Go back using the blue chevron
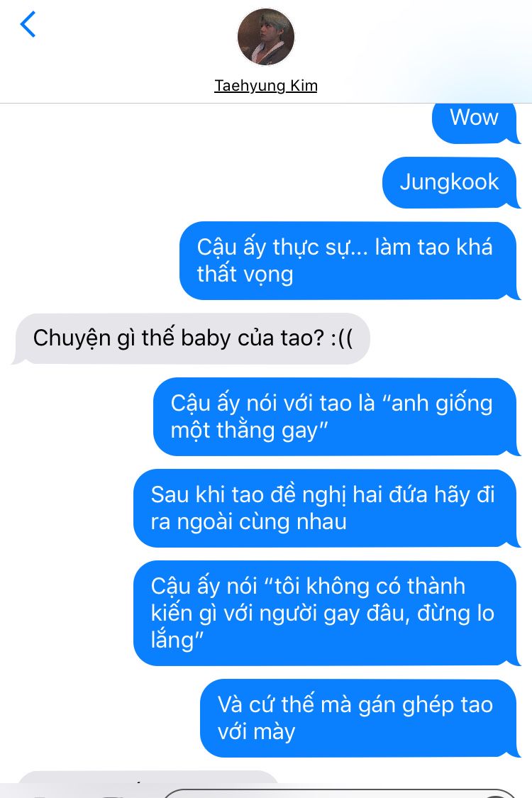Screen dimensions: 532x798 (28, 24)
